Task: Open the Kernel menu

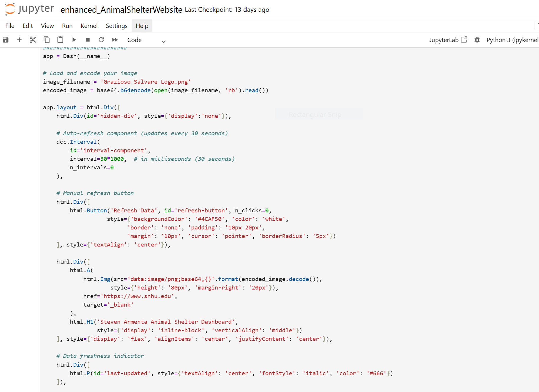Action: (x=89, y=26)
